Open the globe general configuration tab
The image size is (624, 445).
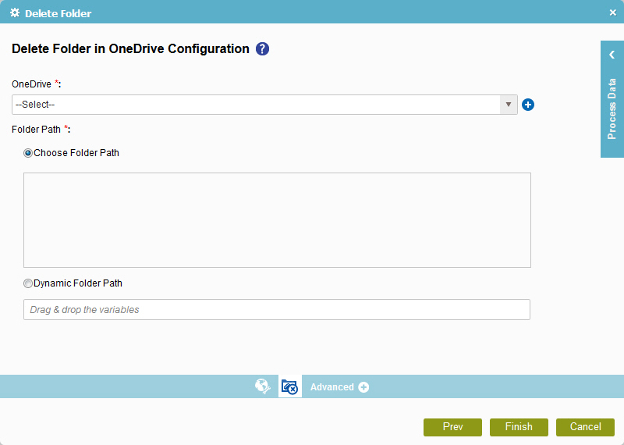263,386
